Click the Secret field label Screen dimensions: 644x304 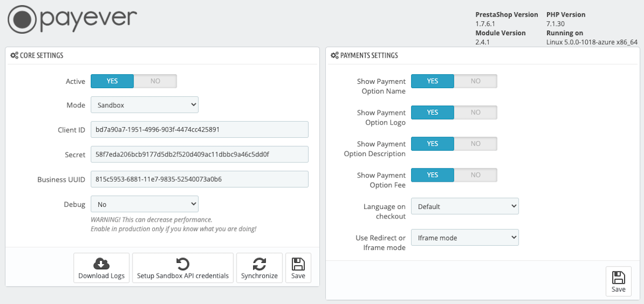pos(75,154)
